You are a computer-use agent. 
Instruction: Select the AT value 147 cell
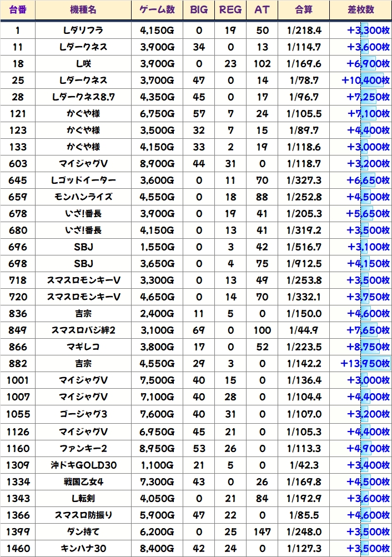click(262, 532)
